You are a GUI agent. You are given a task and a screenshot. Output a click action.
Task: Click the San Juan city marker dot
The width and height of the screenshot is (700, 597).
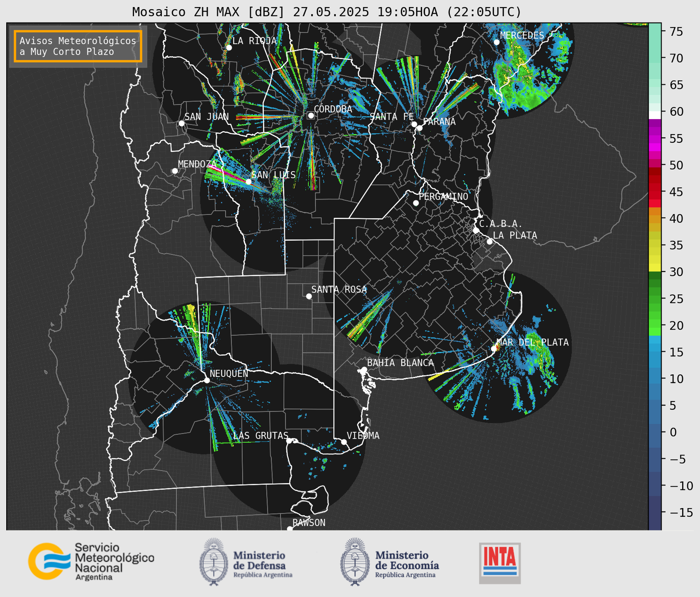[x=181, y=123]
